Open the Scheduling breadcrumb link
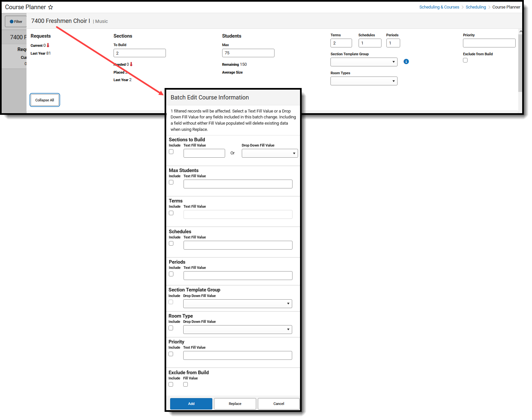The image size is (532, 420). (x=476, y=7)
